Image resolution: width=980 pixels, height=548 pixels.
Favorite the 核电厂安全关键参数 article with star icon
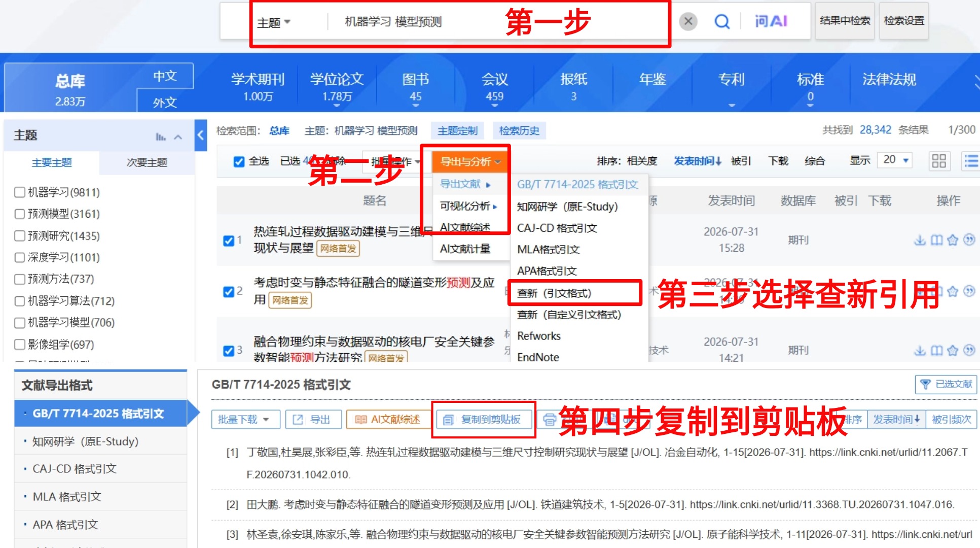pyautogui.click(x=953, y=350)
